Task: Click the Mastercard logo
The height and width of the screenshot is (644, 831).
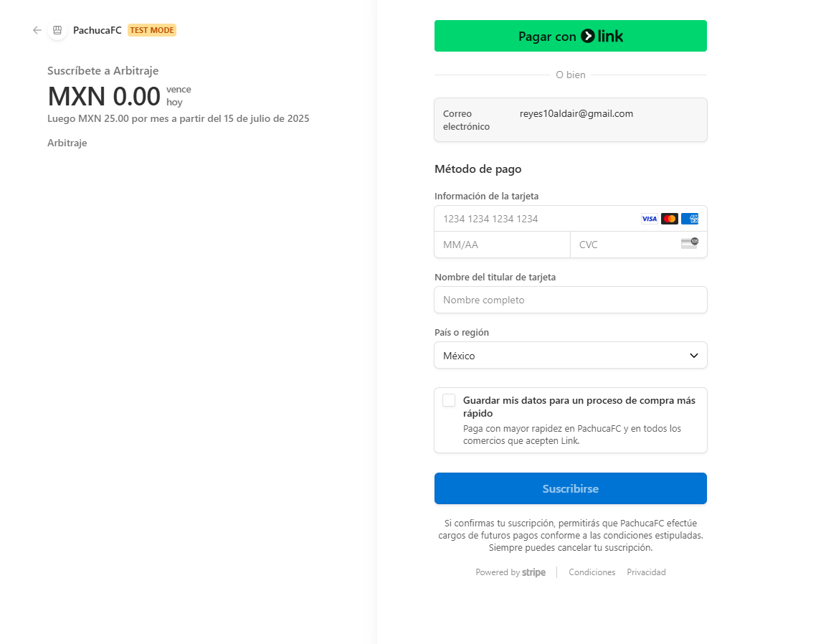Action: point(670,219)
